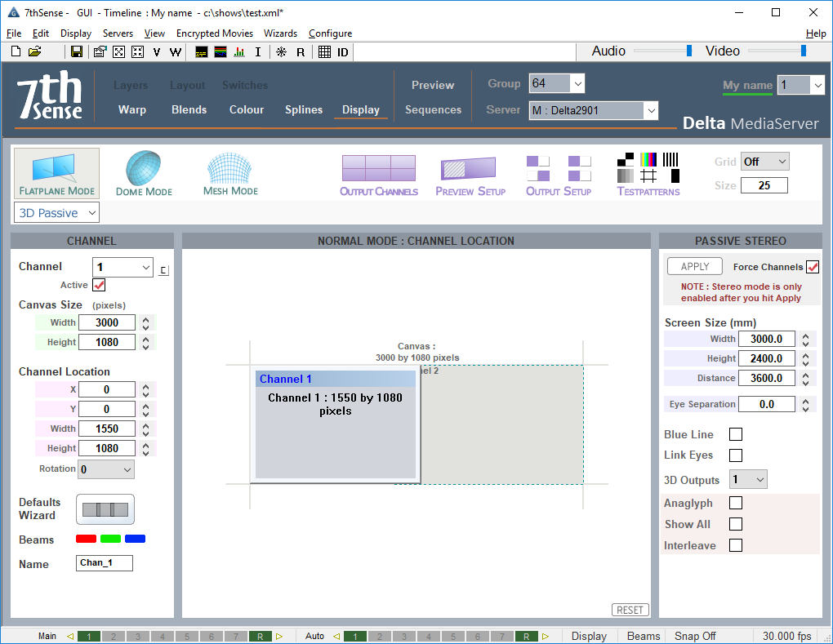Click the green beam colour swatch
833x644 pixels.
110,539
